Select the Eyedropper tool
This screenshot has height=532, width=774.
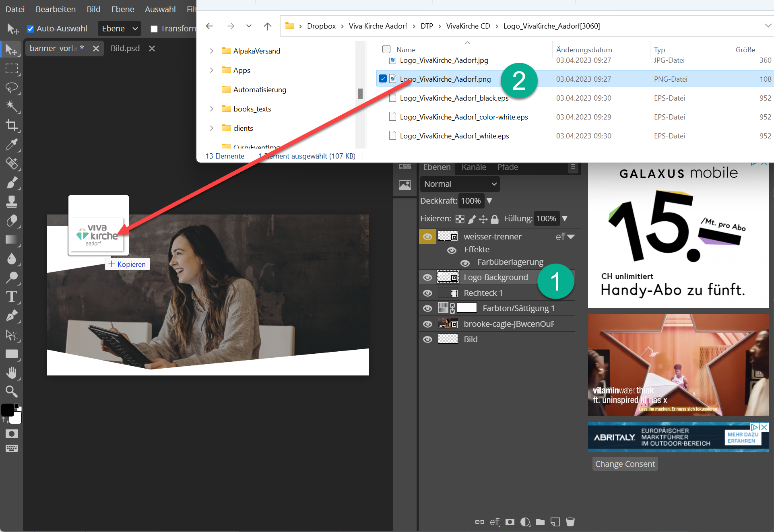tap(12, 144)
